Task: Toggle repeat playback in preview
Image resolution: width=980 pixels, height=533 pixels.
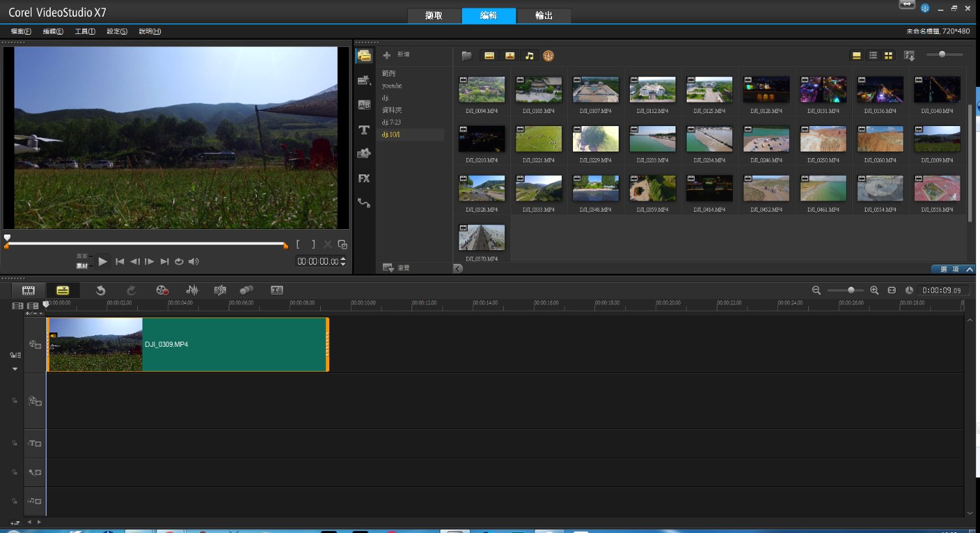Action: coord(179,261)
